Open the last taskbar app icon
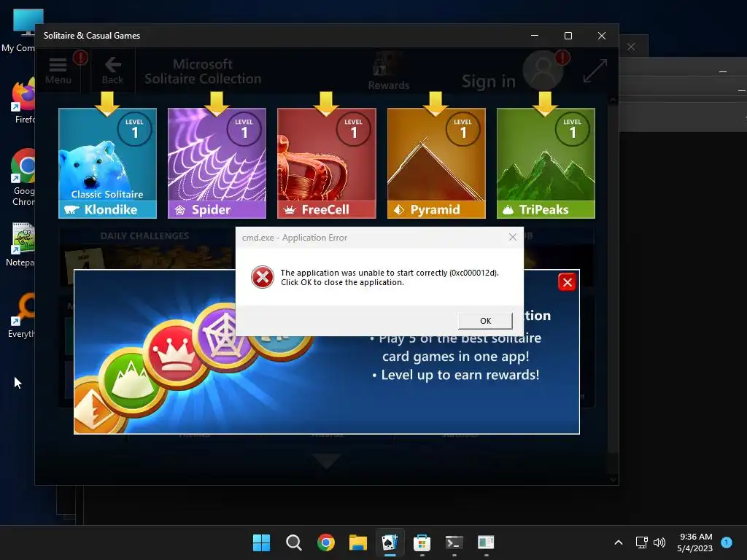Viewport: 747px width, 560px height. pos(486,542)
